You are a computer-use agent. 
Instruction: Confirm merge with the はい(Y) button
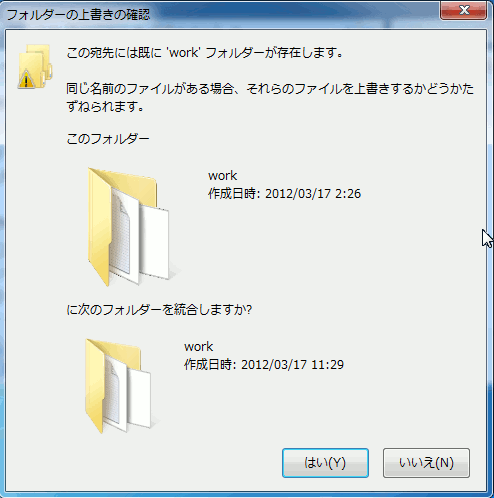[x=325, y=463]
